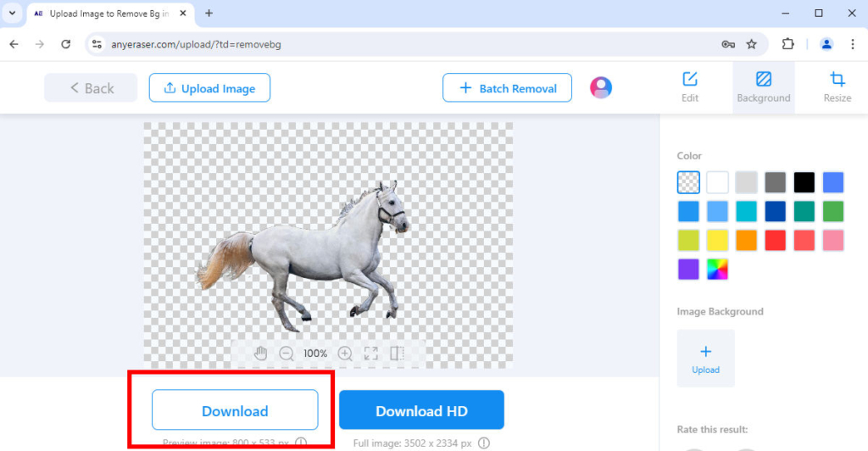The image size is (868, 451).
Task: Upload a custom image background
Action: [x=706, y=358]
